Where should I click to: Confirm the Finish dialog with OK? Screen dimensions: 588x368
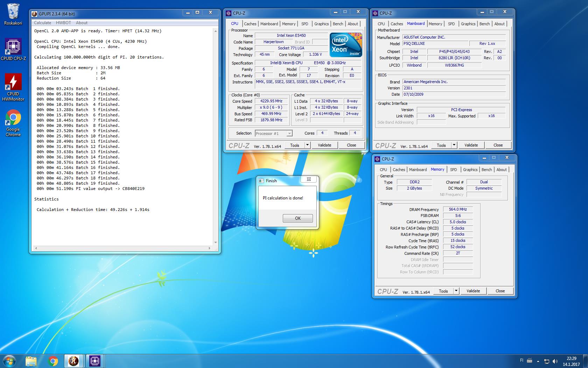click(x=298, y=218)
